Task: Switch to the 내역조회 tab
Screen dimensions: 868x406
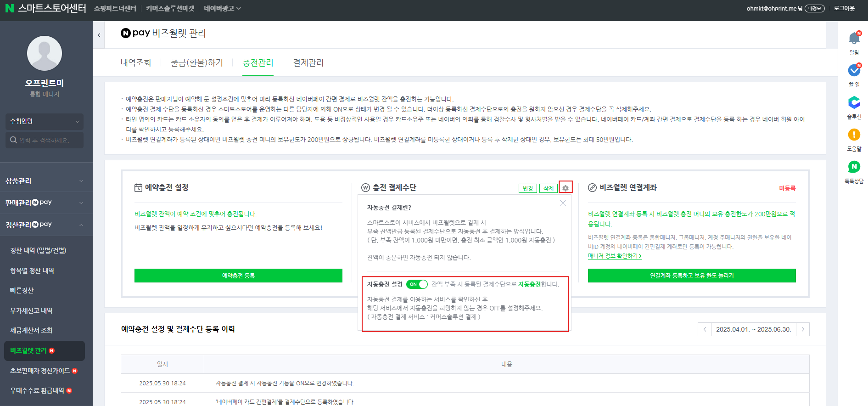Action: (136, 62)
